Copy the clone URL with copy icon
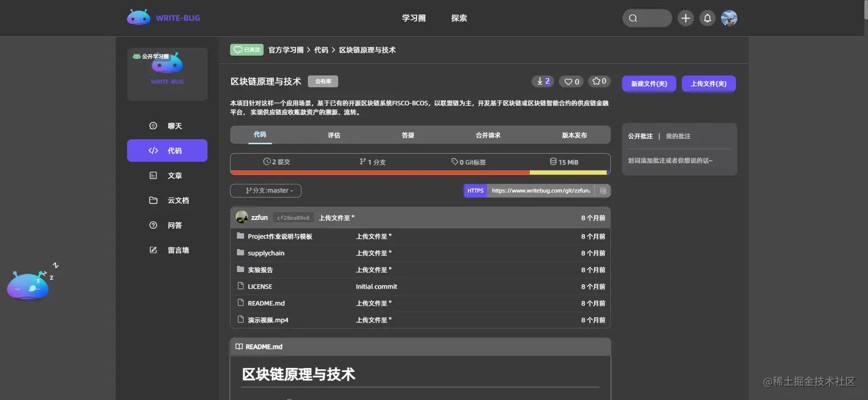Screen dimensions: 868x400 pos(603,191)
